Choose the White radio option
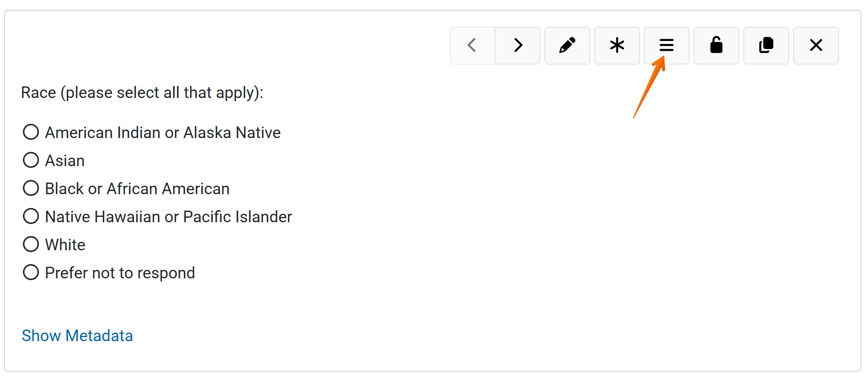The width and height of the screenshot is (868, 383). 31,244
